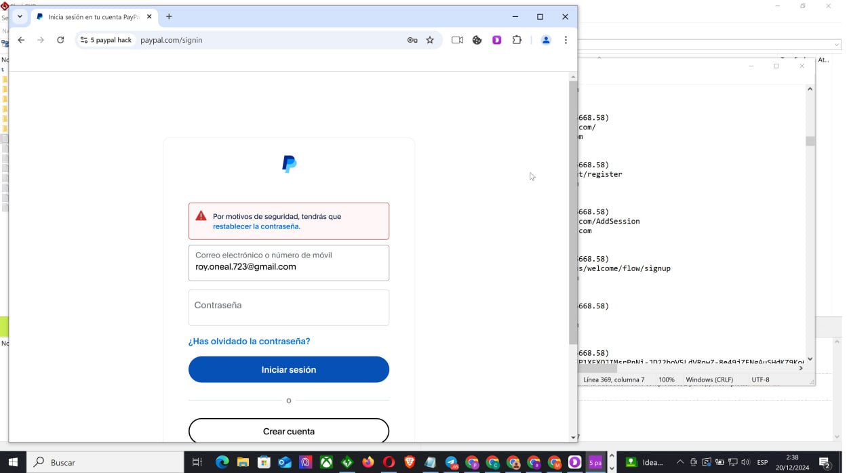Launch Opera from the taskbar

[389, 462]
